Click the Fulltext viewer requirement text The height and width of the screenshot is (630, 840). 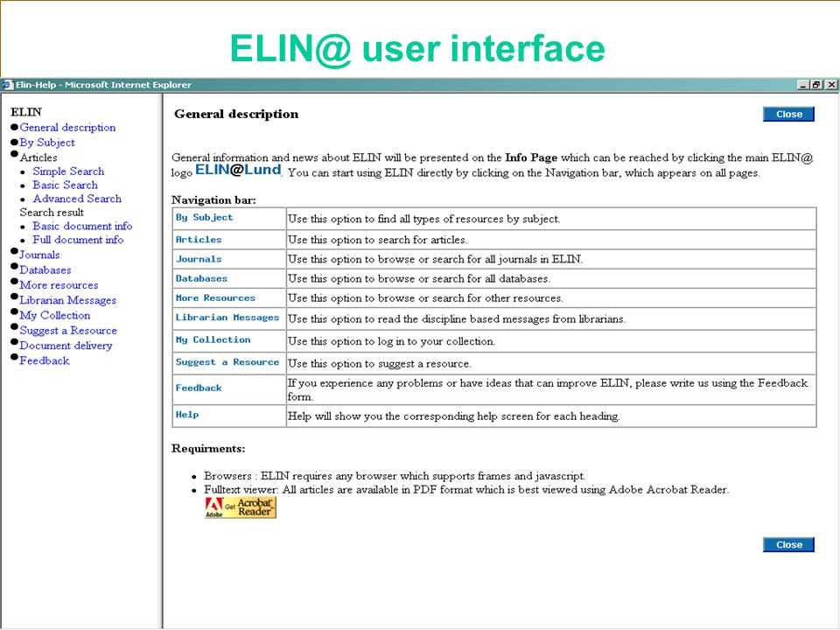click(466, 490)
